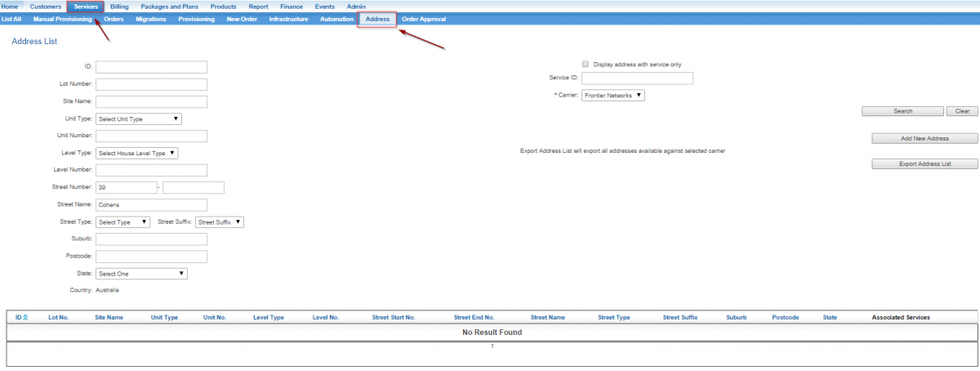Choose a Street Suffix from the dropdown
This screenshot has width=980, height=371.
[x=220, y=221]
